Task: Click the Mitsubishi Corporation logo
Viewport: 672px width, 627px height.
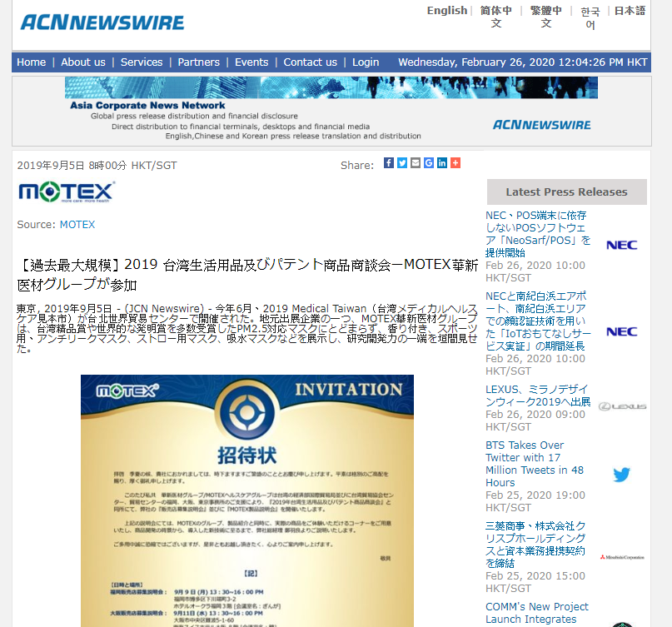Action: click(x=622, y=557)
